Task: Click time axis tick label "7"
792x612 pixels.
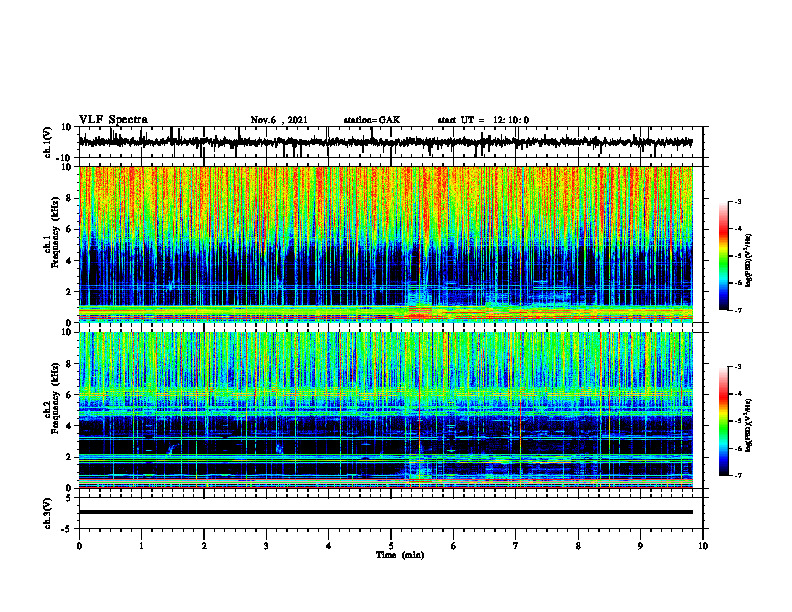Action: coord(516,546)
